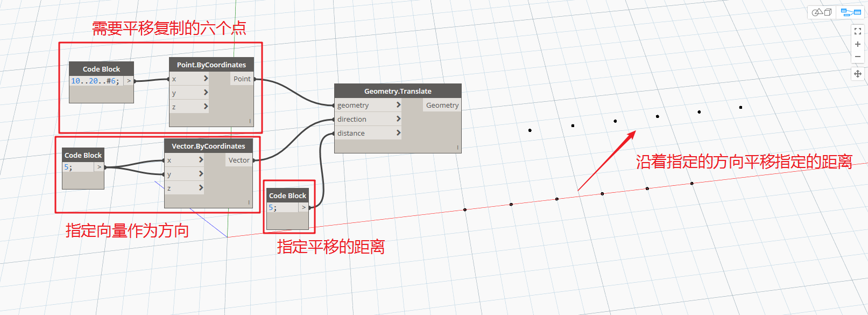Select title of Code Block with 10..20..#6
This screenshot has width=868, height=315.
(x=101, y=69)
